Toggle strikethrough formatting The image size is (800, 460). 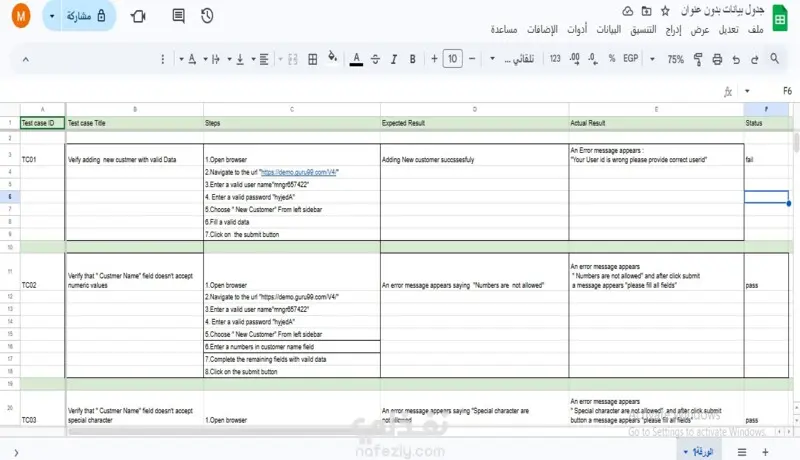(x=375, y=59)
